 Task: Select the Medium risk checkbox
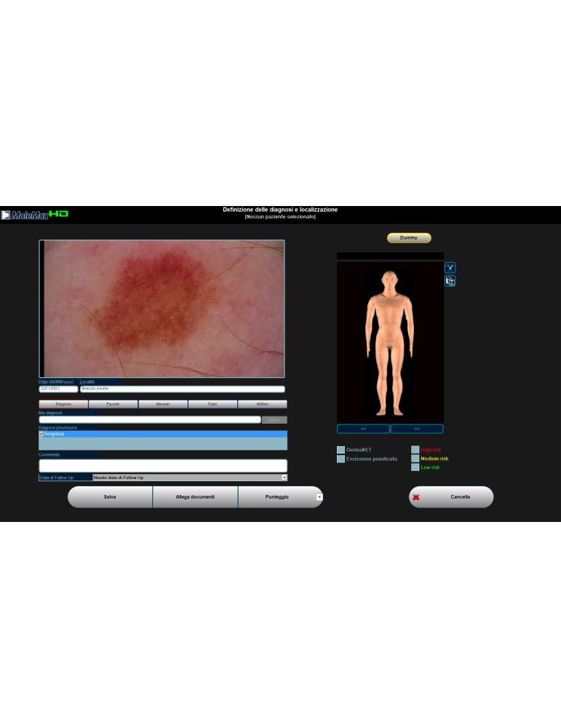pyautogui.click(x=415, y=459)
